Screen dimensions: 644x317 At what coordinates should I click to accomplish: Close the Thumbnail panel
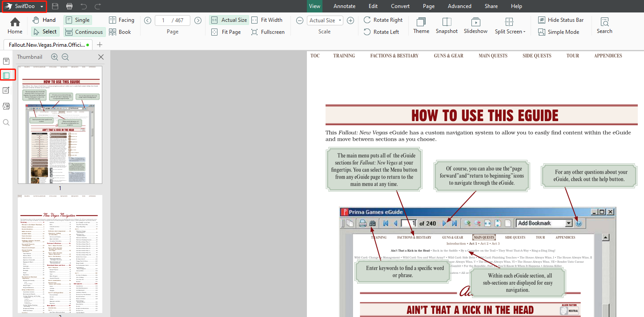(x=101, y=57)
